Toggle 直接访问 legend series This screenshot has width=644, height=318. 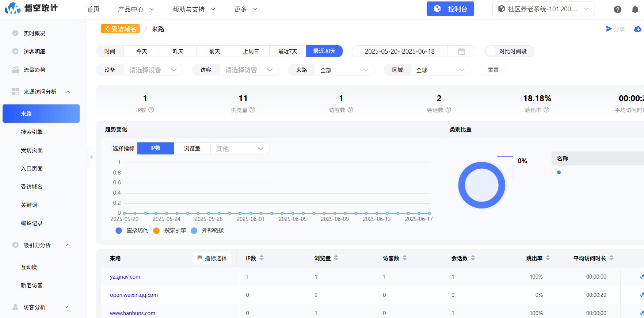tap(132, 230)
